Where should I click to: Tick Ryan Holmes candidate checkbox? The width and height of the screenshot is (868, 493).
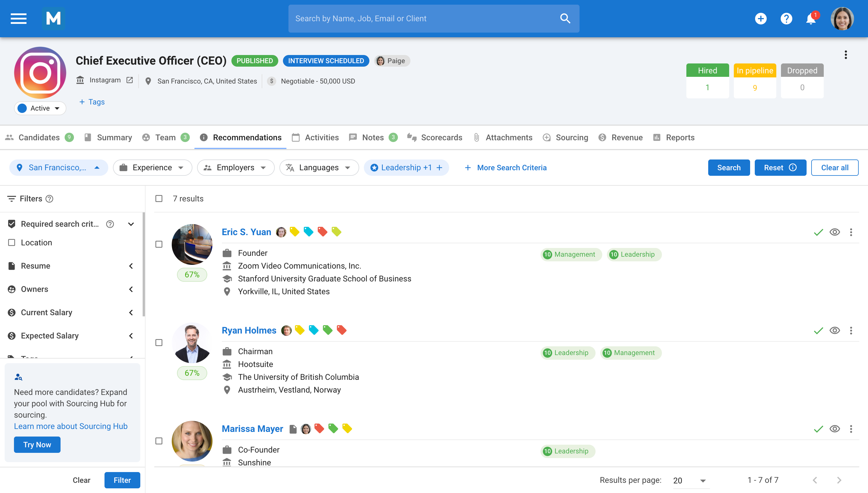tap(159, 343)
